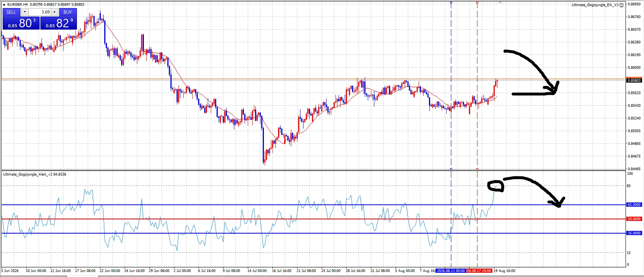The width and height of the screenshot is (644, 277).
Task: Click the 0.84485 price scale value
Action: tap(634, 169)
